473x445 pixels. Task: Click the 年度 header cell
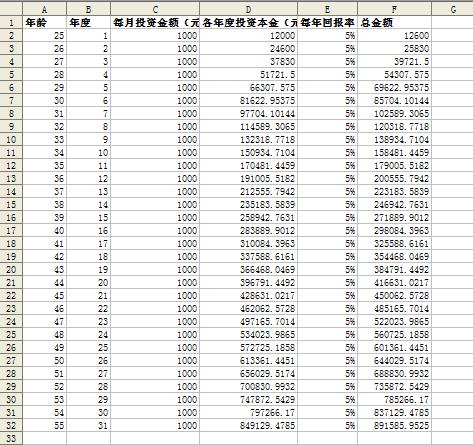88,22
